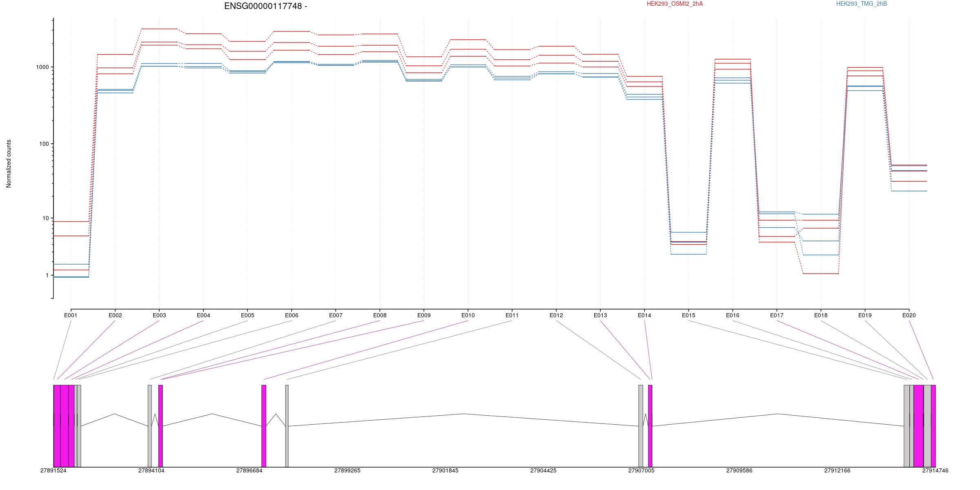This screenshot has height=490, width=980.
Task: Click magenta exon block near coordinate 27896684
Action: pyautogui.click(x=264, y=426)
